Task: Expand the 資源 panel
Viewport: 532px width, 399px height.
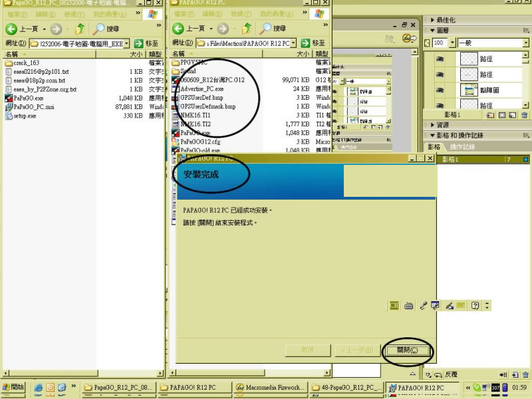Action: coord(433,125)
